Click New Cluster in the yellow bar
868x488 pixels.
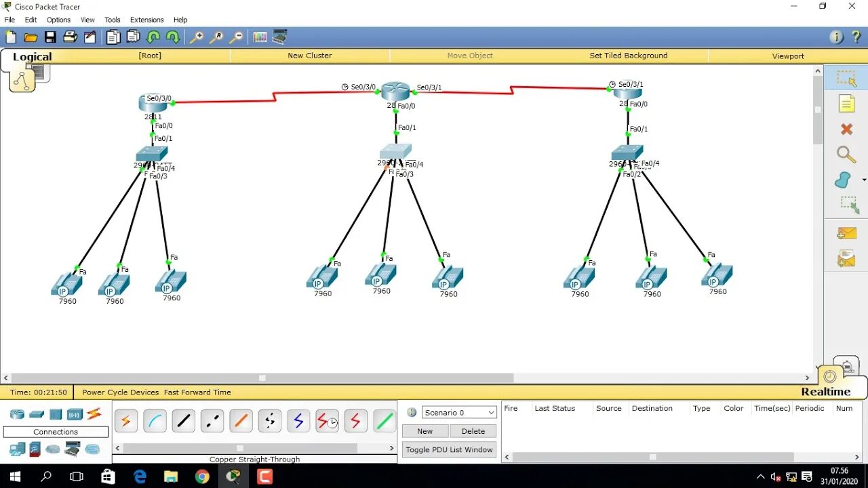(x=310, y=56)
